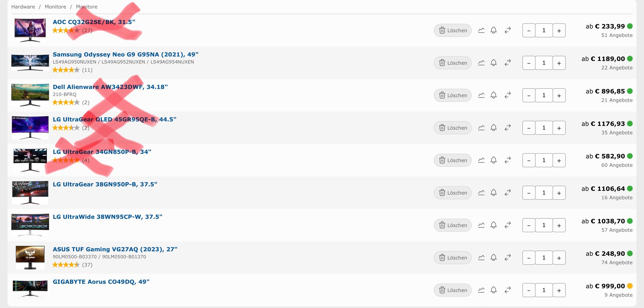Delete Samsung Odyssey Neo G9 with Löschen button
Viewport: 644px width, 308px height.
(x=453, y=63)
